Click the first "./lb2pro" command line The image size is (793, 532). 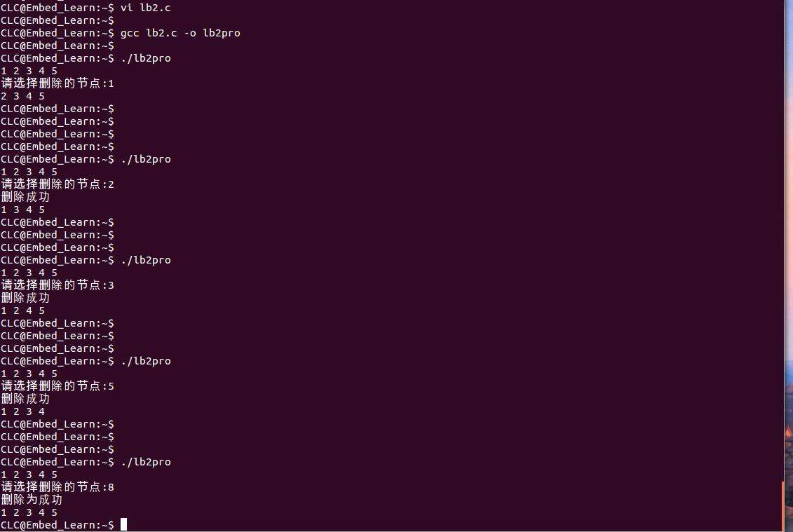[145, 58]
